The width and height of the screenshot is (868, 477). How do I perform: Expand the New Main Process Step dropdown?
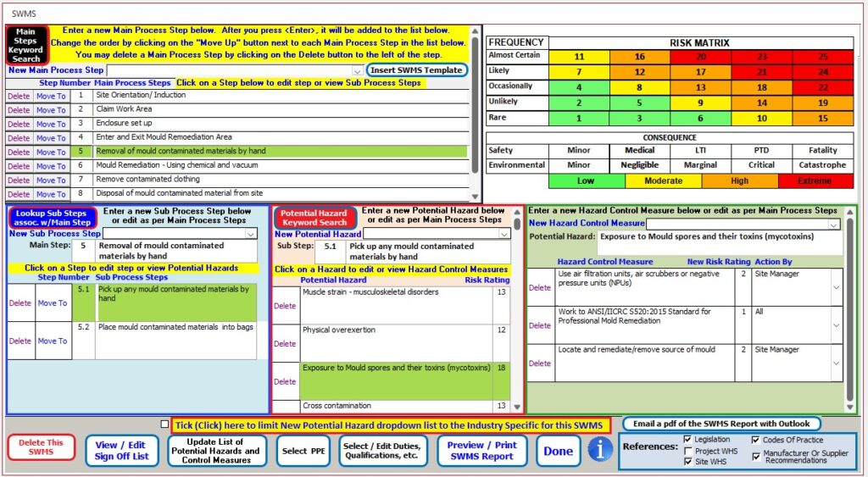click(357, 71)
